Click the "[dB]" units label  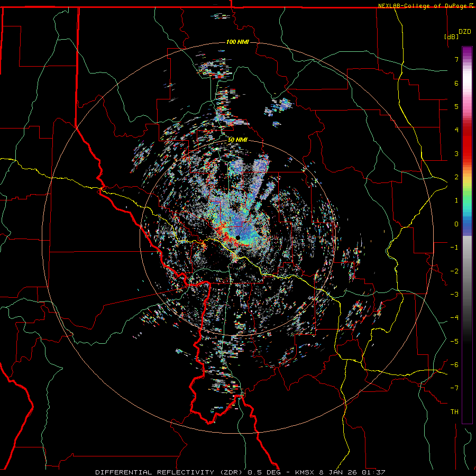pos(451,36)
